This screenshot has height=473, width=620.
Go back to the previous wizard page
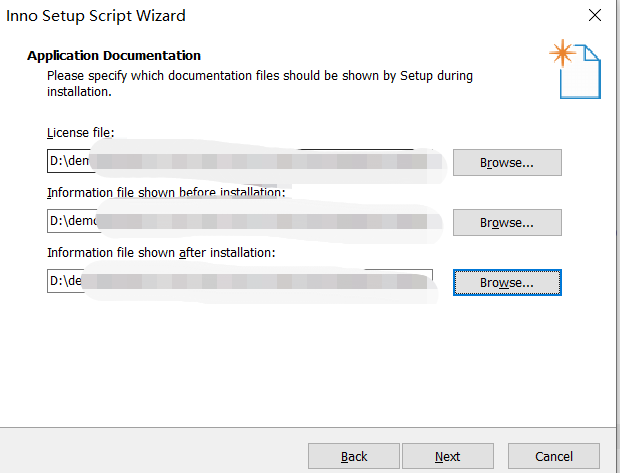tap(353, 456)
